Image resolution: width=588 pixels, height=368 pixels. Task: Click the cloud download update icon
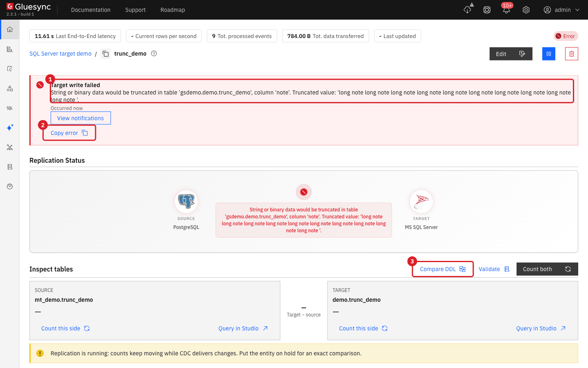pyautogui.click(x=468, y=9)
